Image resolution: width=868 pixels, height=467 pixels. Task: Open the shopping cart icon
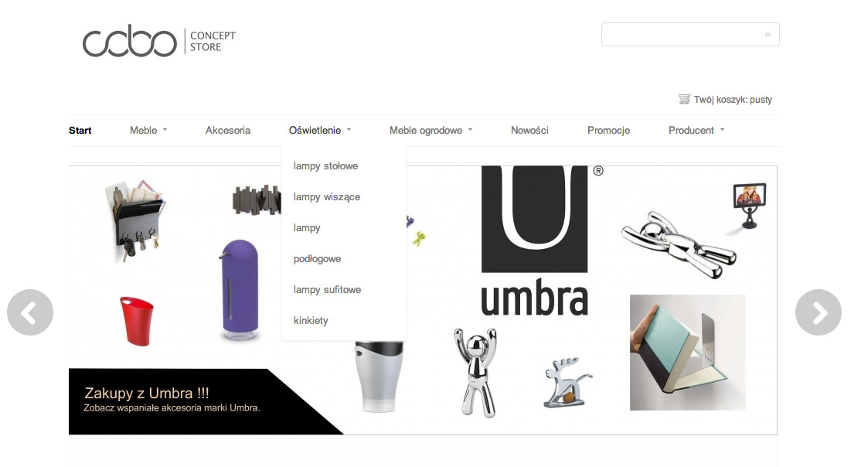(685, 99)
